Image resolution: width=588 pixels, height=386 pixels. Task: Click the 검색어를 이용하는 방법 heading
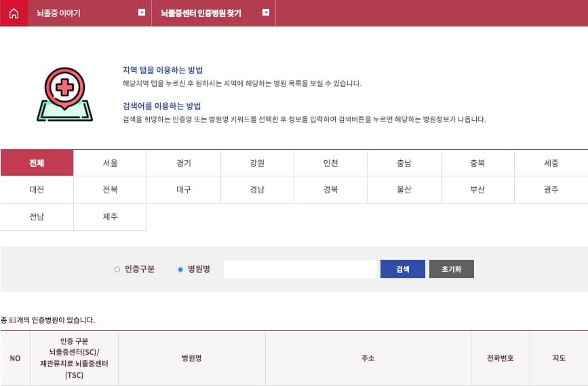click(161, 106)
